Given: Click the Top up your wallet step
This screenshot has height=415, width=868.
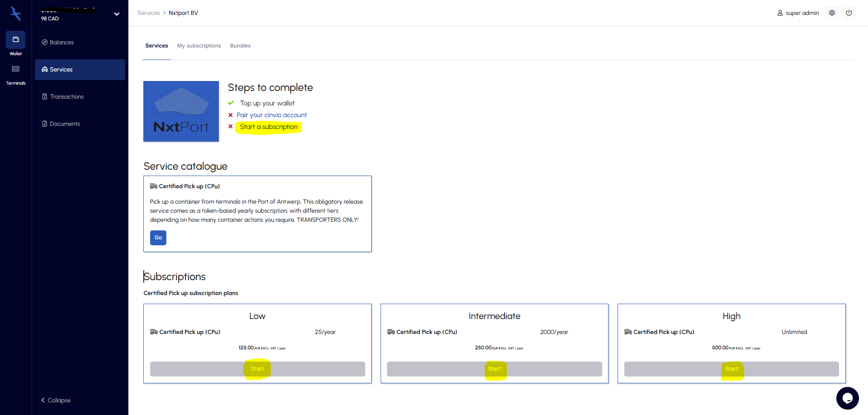Looking at the screenshot, I should (267, 103).
